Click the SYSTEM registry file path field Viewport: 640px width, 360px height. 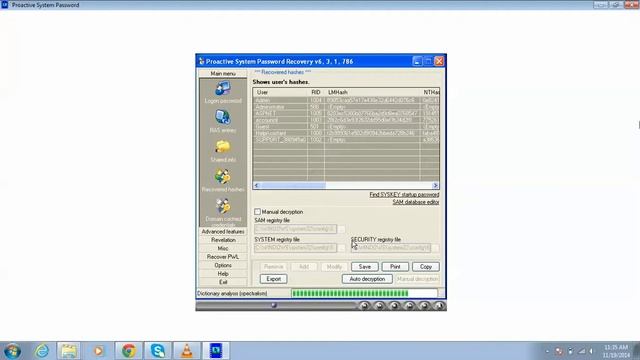point(296,248)
